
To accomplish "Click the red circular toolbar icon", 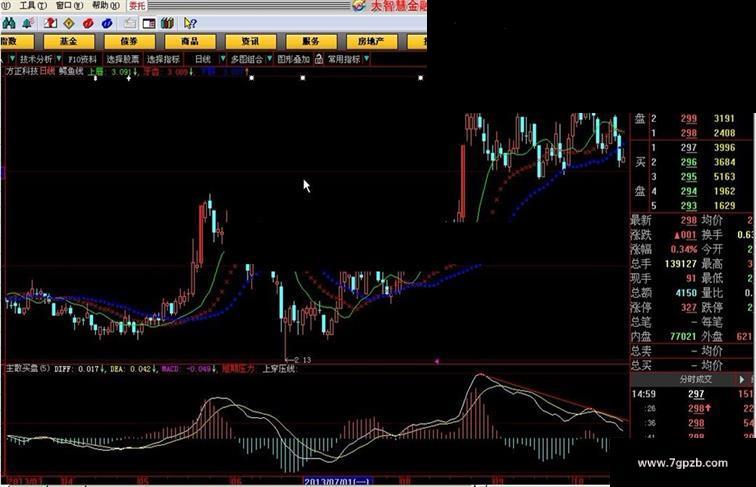I will (88, 23).
